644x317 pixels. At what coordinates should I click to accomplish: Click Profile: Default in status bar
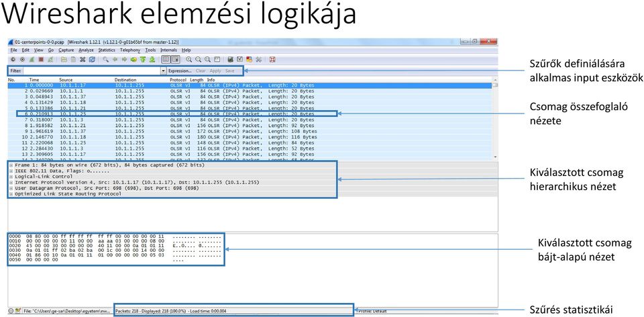373,311
